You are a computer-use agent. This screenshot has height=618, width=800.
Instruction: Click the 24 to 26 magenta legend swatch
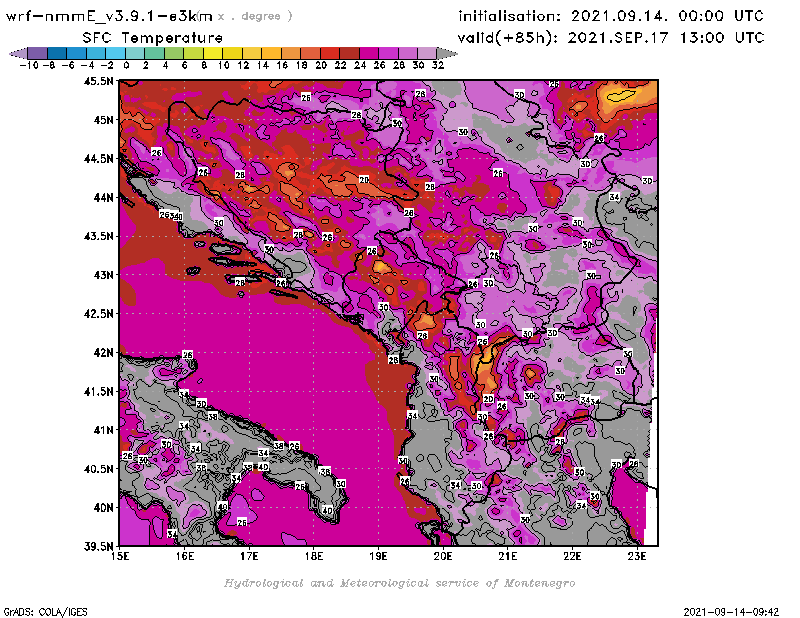coord(368,53)
